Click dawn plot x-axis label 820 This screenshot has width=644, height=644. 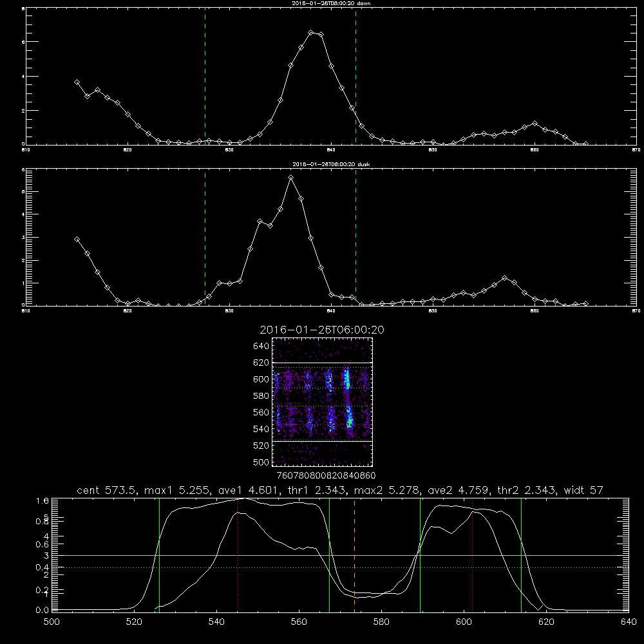[128, 150]
